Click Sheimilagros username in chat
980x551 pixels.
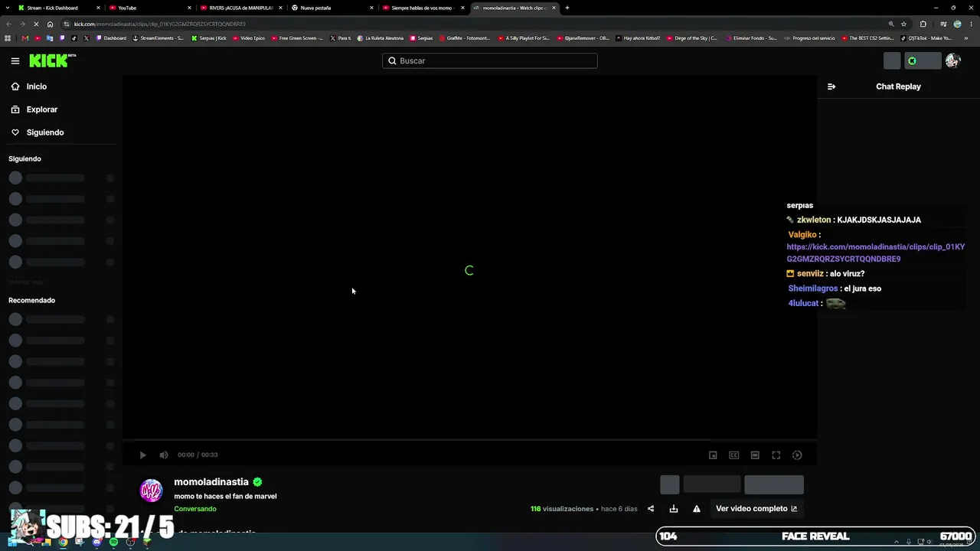coord(813,289)
